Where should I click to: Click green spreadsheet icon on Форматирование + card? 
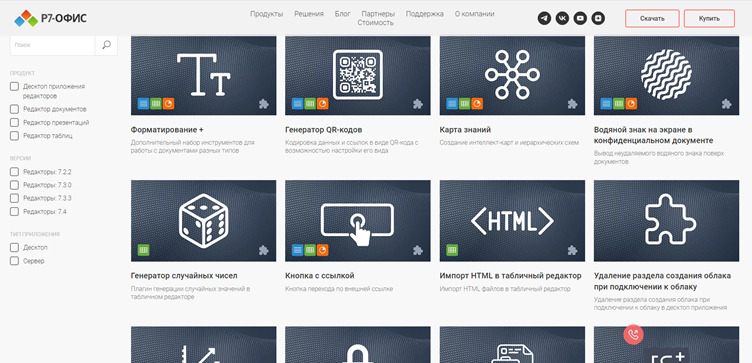click(x=156, y=104)
